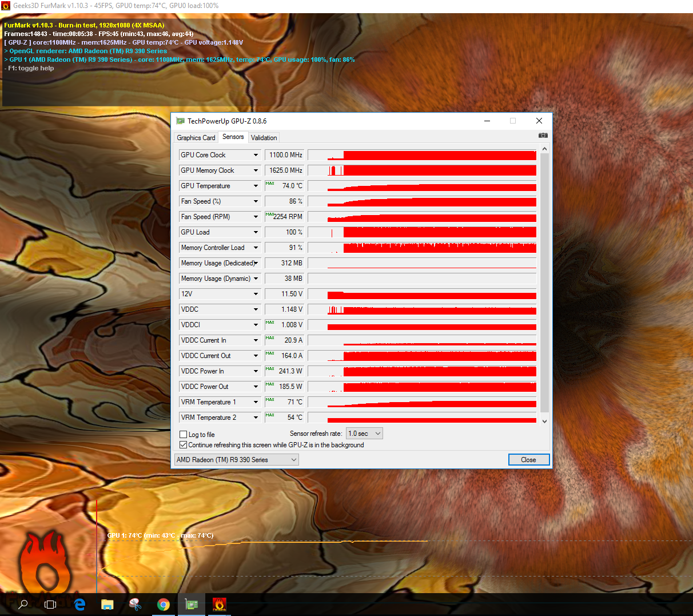Click the 1625.0 MHz memory clock value
Viewport: 693px width, 616px height.
pos(284,170)
